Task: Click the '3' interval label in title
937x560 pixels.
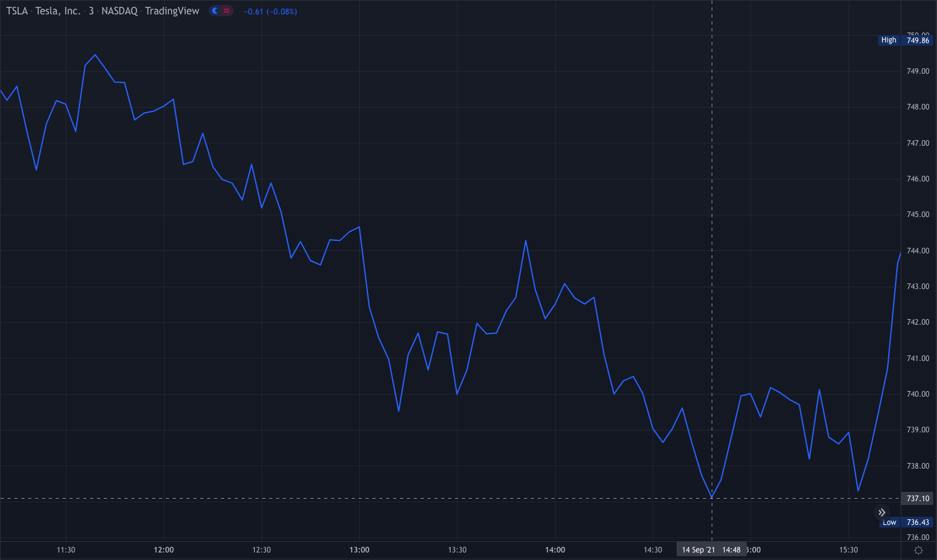Action: [x=91, y=11]
